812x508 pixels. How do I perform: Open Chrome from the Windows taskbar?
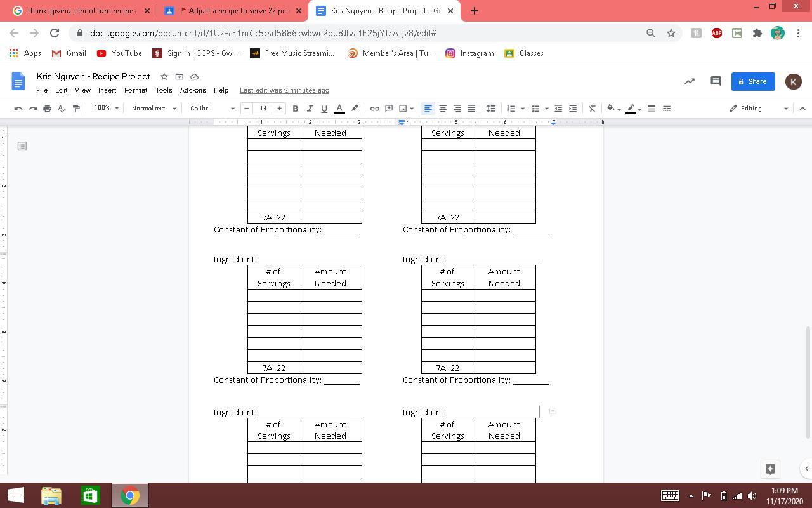click(x=130, y=495)
